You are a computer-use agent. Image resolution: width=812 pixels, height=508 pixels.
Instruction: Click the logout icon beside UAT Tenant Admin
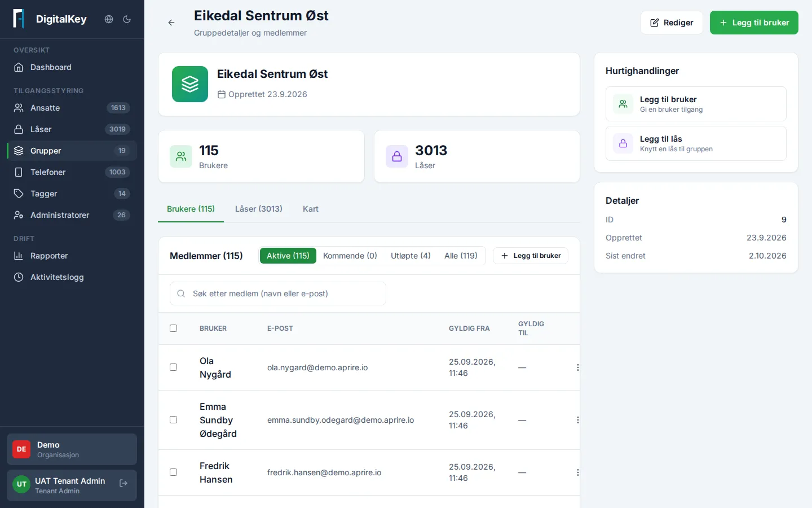[123, 483]
